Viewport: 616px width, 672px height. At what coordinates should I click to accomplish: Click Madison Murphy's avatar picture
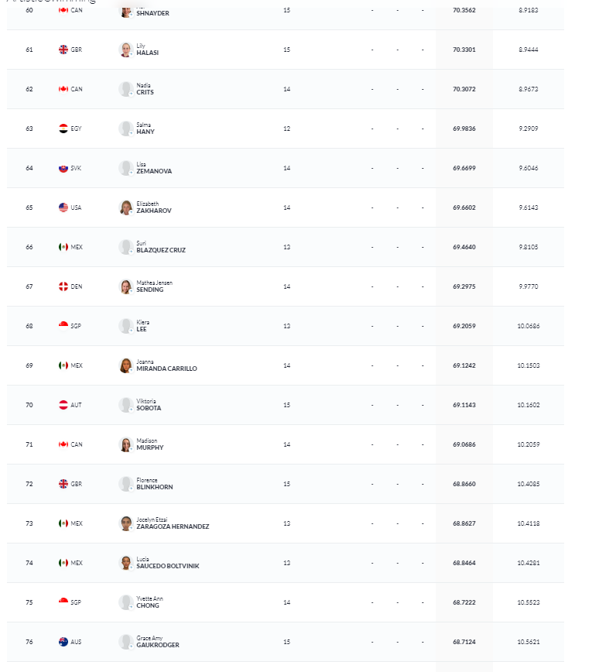pyautogui.click(x=126, y=444)
